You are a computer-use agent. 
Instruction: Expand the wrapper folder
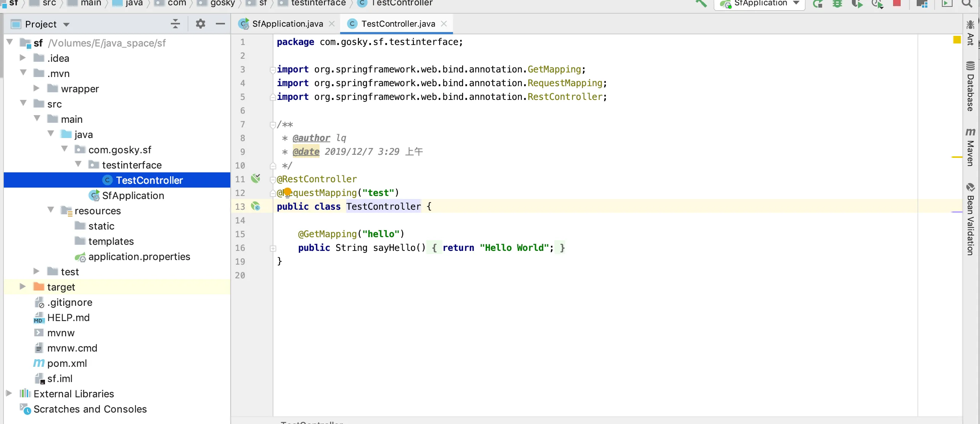pyautogui.click(x=36, y=88)
